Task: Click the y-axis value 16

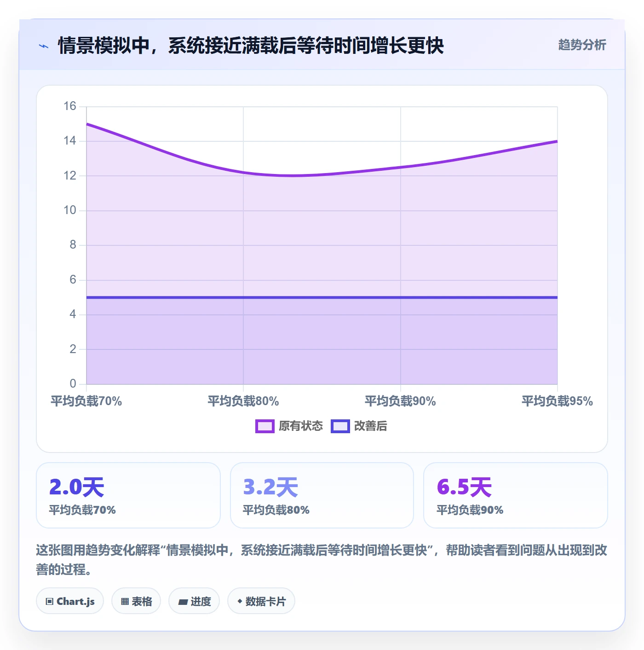Action: coord(70,106)
